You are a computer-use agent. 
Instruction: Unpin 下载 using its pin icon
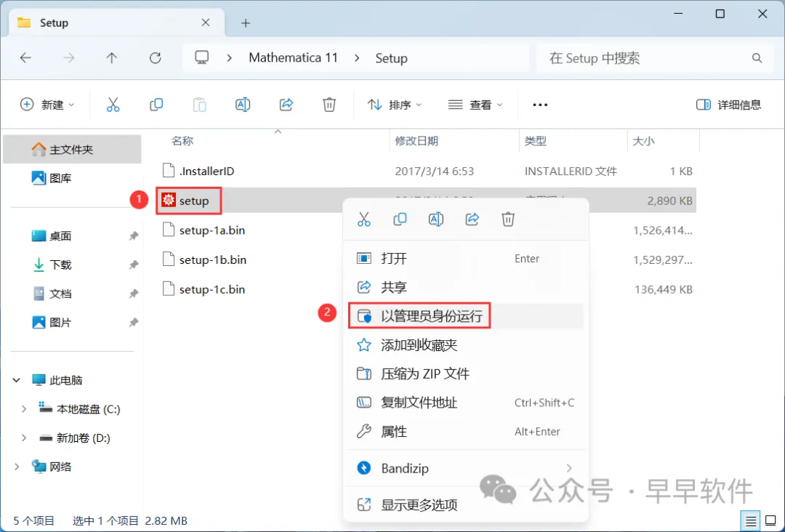[133, 265]
